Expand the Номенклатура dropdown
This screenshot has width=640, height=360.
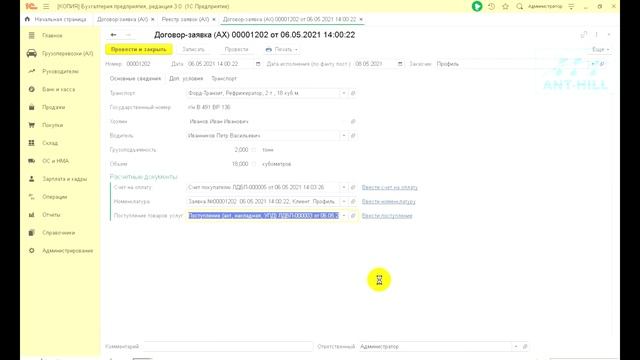[344, 201]
